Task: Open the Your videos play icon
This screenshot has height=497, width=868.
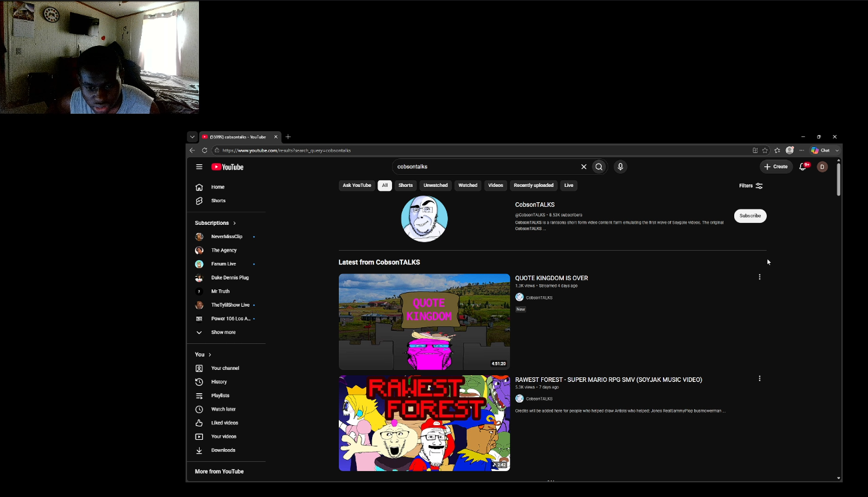Action: (199, 436)
